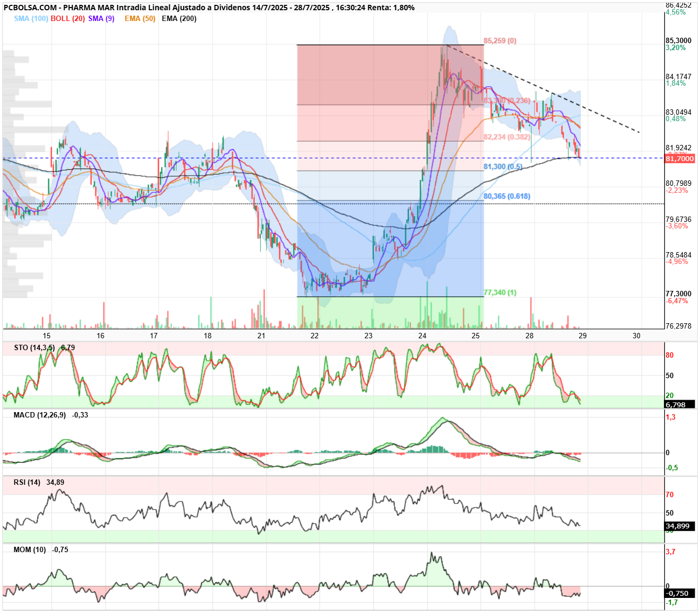Select date 16 on the time axis
Image resolution: width=700 pixels, height=613 pixels.
pos(100,336)
